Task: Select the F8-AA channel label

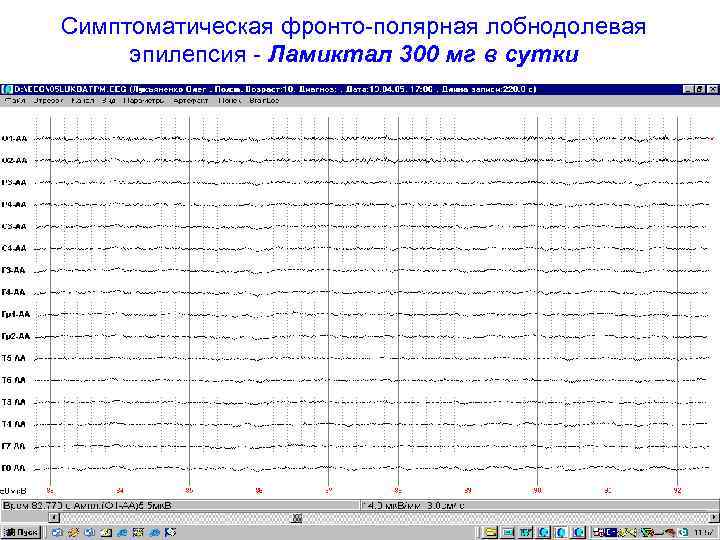Action: pos(13,468)
